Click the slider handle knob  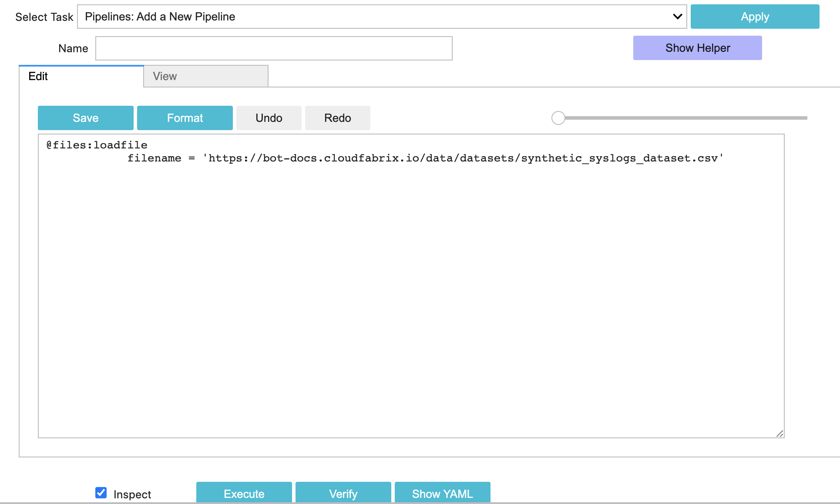point(558,118)
